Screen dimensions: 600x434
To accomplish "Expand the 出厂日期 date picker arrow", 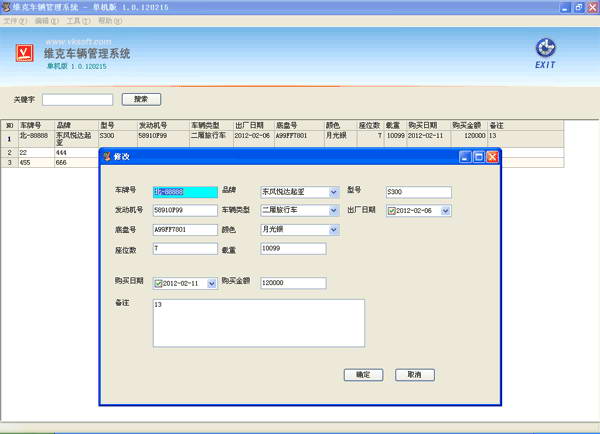I will point(445,211).
